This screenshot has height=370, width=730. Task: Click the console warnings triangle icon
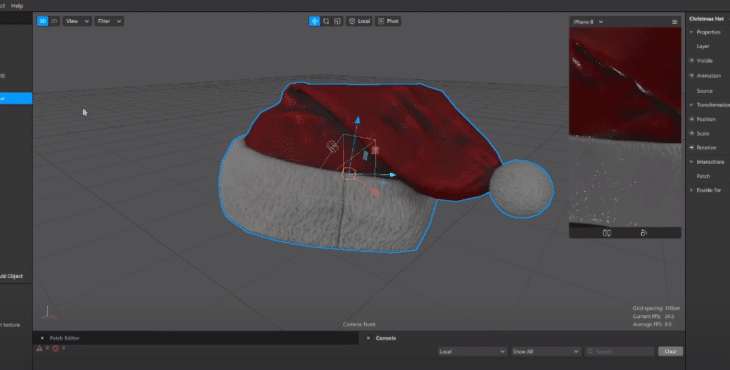click(40, 348)
